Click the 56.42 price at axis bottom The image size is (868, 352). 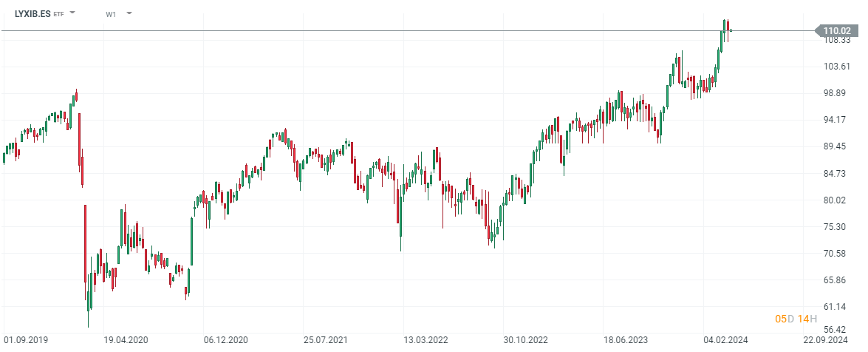click(x=838, y=331)
